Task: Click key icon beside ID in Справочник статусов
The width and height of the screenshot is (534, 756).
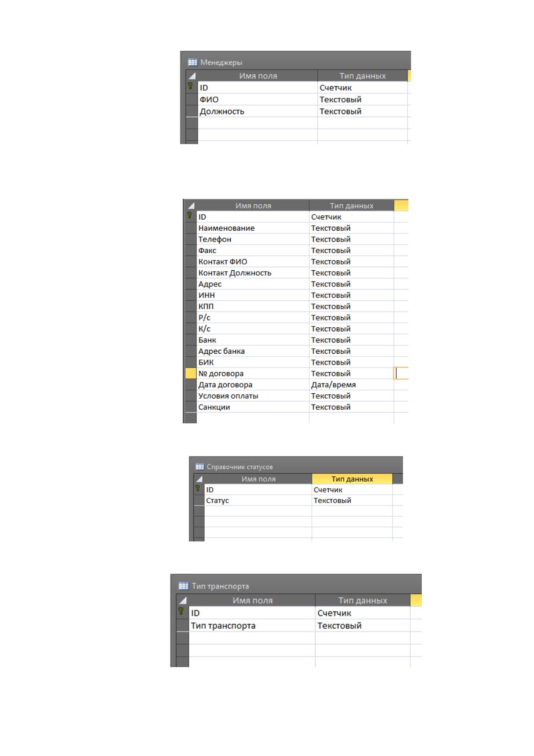Action: coord(197,488)
